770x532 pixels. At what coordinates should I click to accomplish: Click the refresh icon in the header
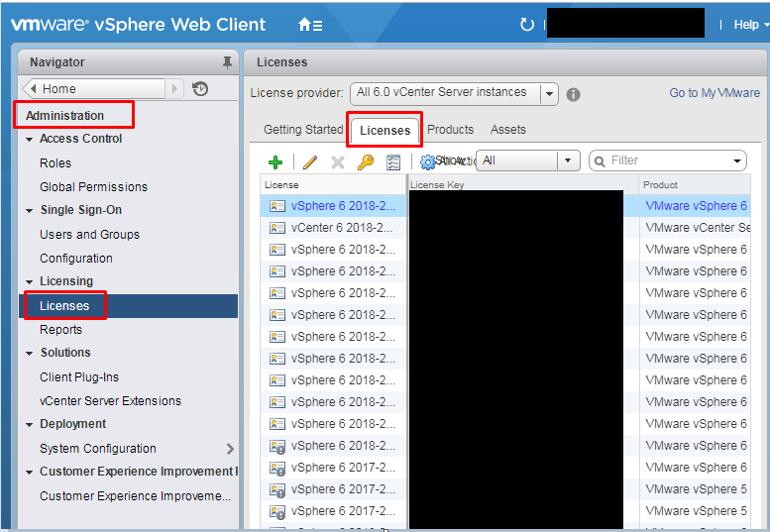click(527, 24)
